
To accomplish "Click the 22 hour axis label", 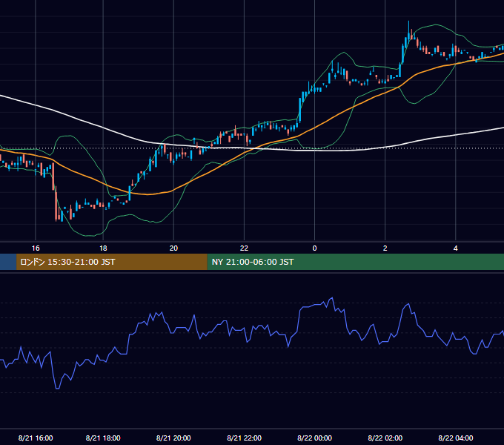I will 245,248.
